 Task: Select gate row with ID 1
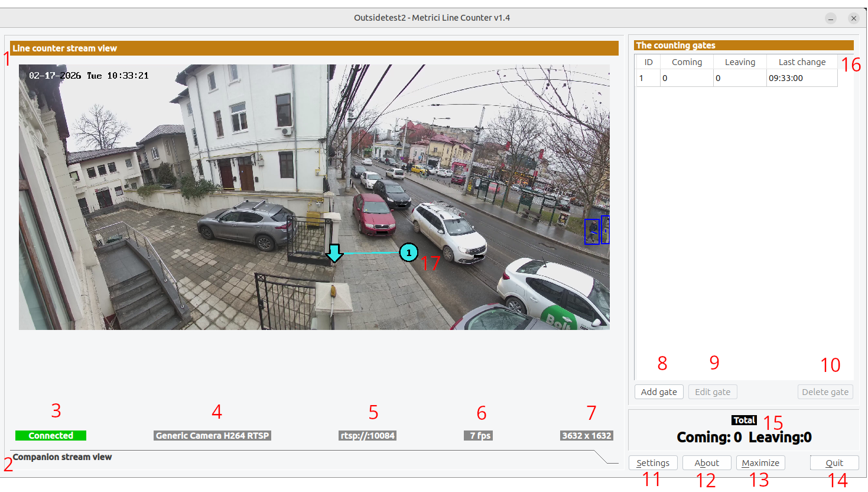[737, 78]
